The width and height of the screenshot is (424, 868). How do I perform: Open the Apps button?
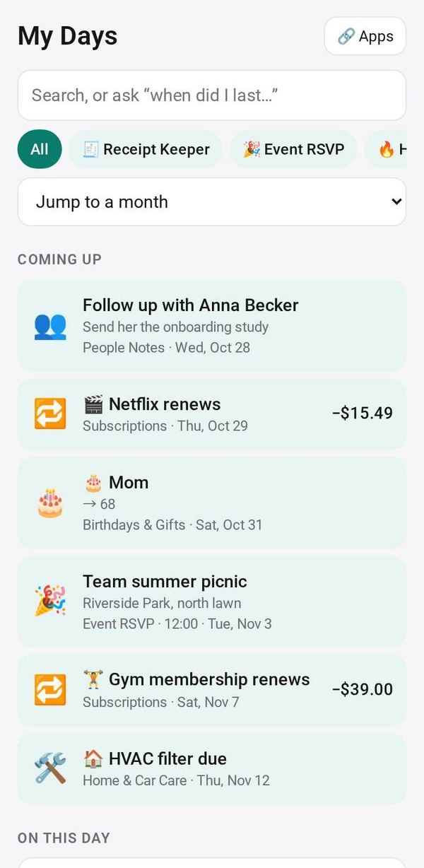click(365, 36)
